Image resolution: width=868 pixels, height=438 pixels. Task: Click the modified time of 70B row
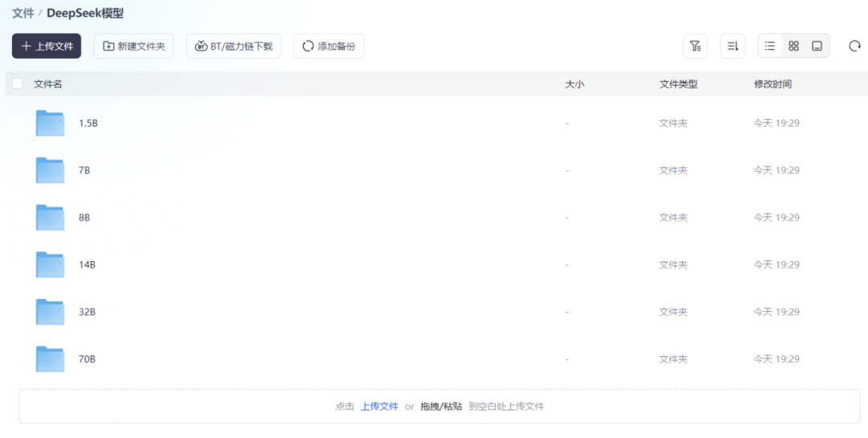776,358
